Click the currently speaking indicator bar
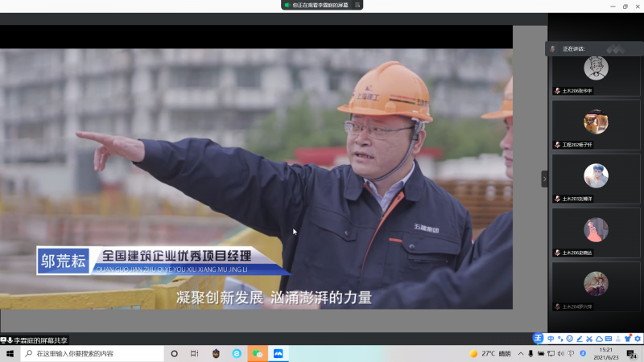The image size is (644, 362). point(594,48)
